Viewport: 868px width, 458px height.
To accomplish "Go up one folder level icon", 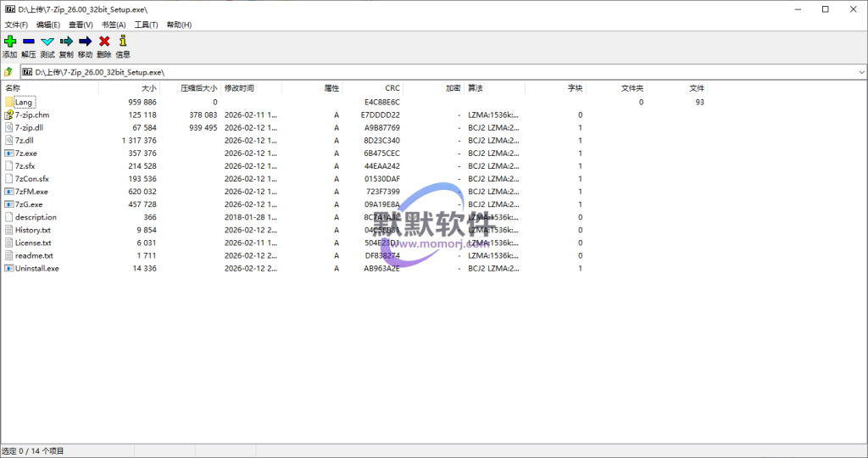I will (8, 72).
